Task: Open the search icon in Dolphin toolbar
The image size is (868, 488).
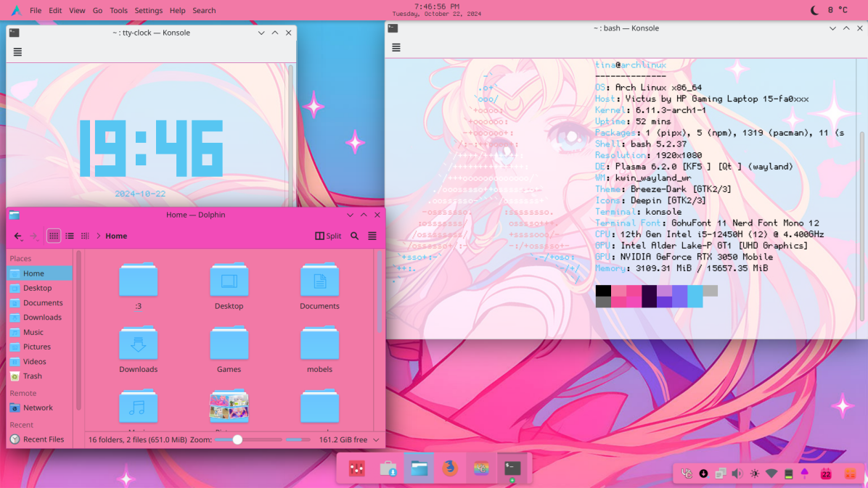Action: (x=355, y=236)
